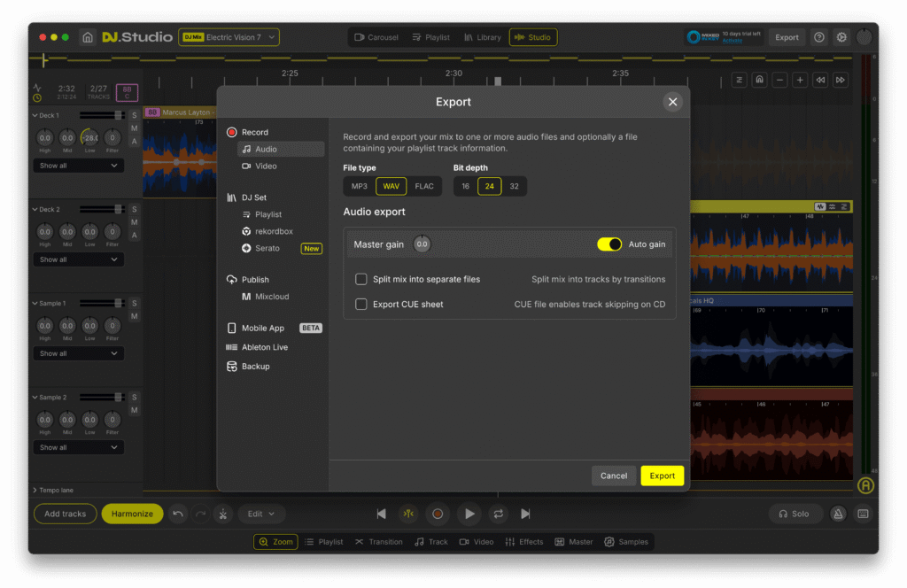This screenshot has height=588, width=907.
Task: Select MP3 file type
Action: point(360,186)
